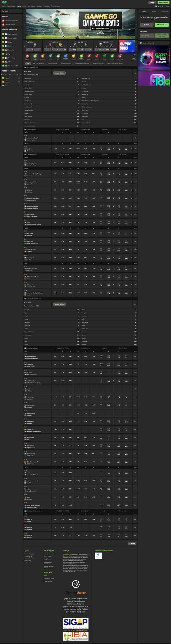Click the bet slip settings gear icon
This screenshot has width=171, height=644.
click(141, 43)
